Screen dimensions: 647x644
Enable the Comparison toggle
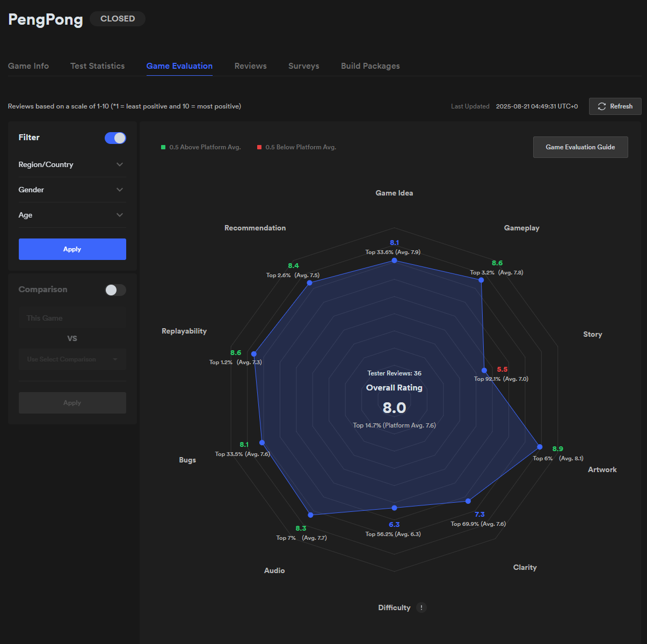click(115, 290)
